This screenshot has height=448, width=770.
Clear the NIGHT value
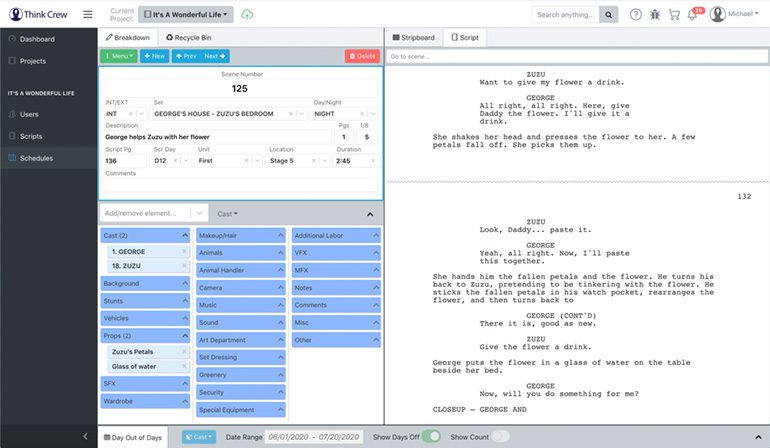(x=362, y=113)
